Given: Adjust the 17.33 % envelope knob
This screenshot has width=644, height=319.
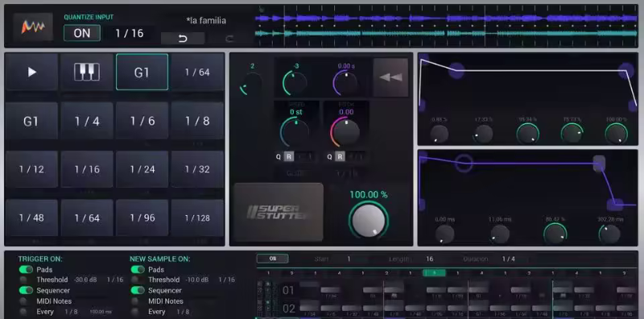Looking at the screenshot, I should [x=483, y=134].
